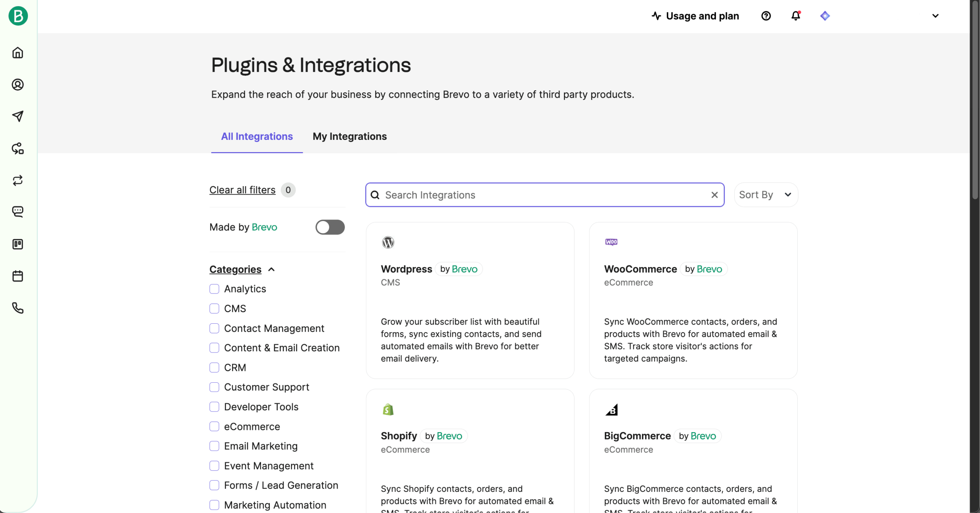Open the Shopify integration title
This screenshot has width=980, height=513.
[x=399, y=436]
